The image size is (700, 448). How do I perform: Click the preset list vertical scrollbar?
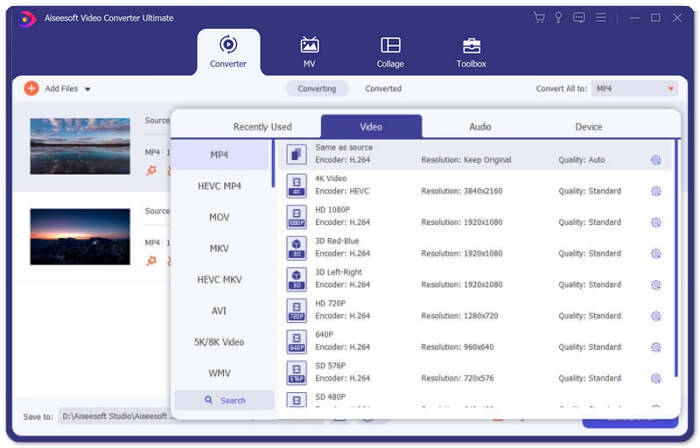coord(676,259)
